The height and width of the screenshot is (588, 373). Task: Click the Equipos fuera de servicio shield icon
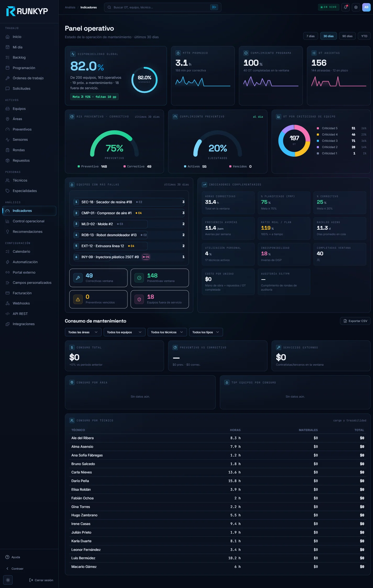139,299
